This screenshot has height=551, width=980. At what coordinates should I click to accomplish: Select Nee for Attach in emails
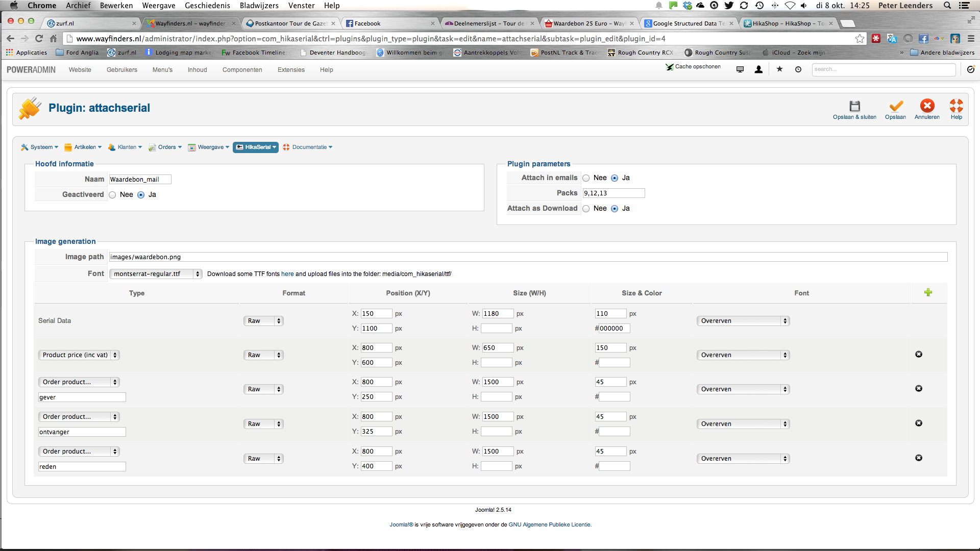[586, 178]
